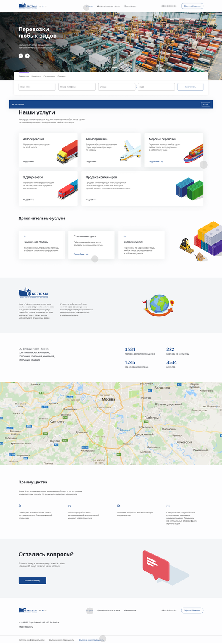Click the Рассчитать button

191,87
